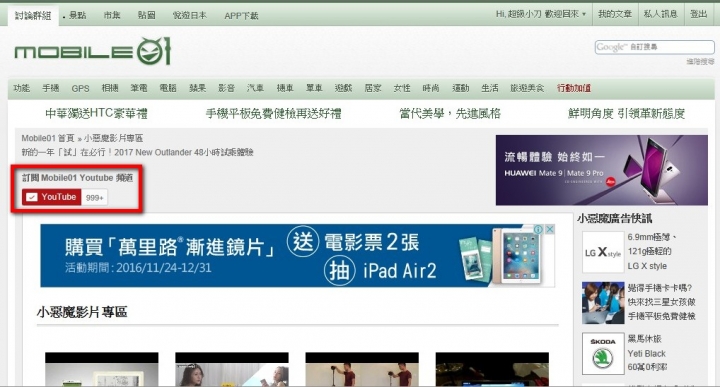Open the red 行動加值 menu item
The image size is (720, 387).
point(574,88)
